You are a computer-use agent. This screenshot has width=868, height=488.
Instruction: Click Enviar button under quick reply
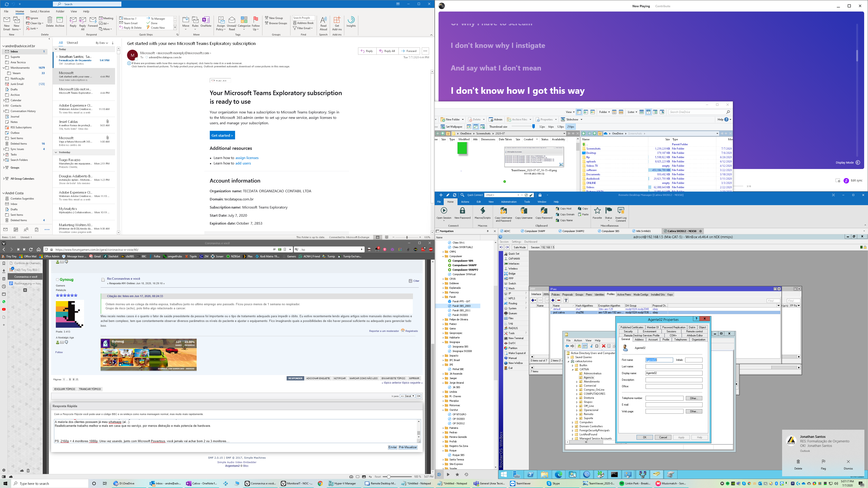pyautogui.click(x=393, y=447)
